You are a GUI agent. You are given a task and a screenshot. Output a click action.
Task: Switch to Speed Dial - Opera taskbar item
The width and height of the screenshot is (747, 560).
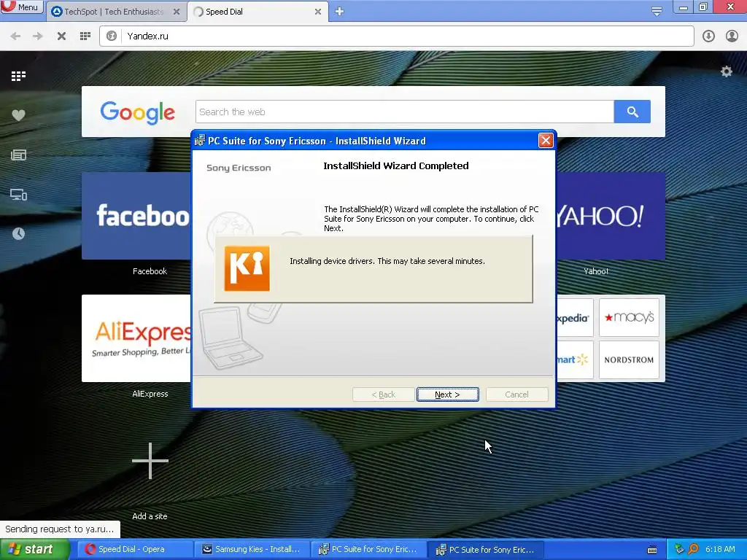pyautogui.click(x=133, y=549)
